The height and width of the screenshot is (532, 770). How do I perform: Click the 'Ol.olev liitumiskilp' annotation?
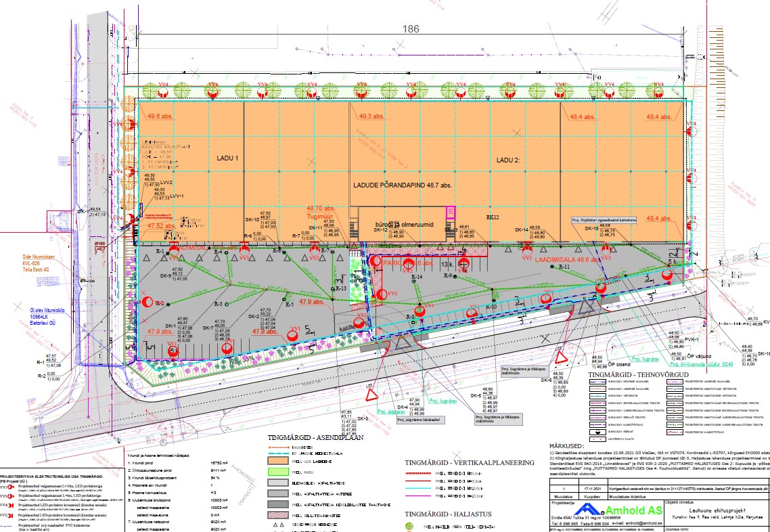click(47, 311)
